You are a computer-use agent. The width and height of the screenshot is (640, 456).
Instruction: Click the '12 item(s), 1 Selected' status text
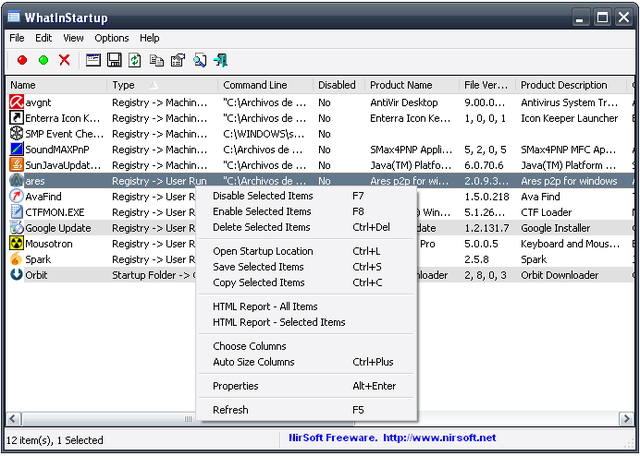click(x=55, y=440)
